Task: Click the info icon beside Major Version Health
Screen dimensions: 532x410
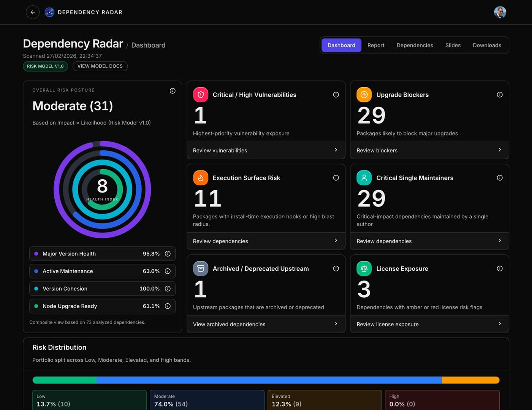Action: (x=168, y=254)
